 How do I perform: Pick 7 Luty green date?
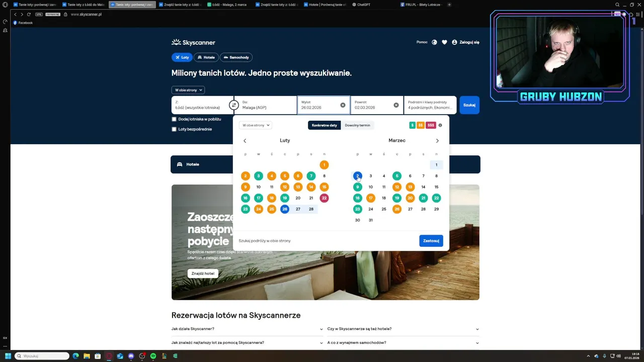coord(311,176)
